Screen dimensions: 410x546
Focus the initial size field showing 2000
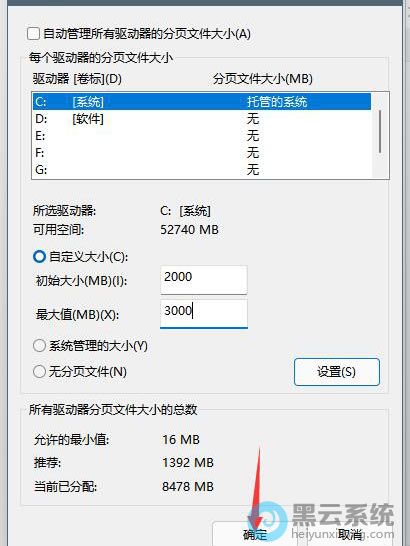(x=204, y=280)
